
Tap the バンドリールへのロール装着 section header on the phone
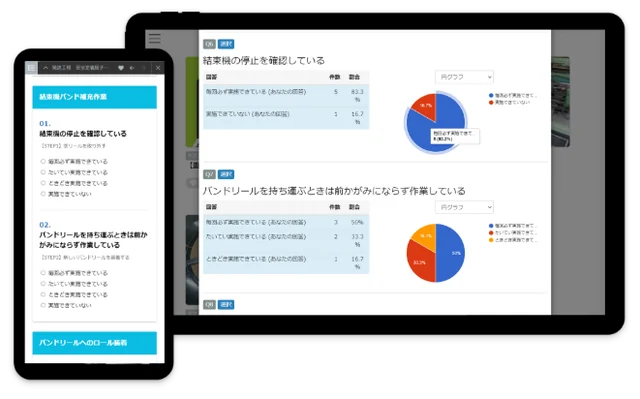click(94, 343)
